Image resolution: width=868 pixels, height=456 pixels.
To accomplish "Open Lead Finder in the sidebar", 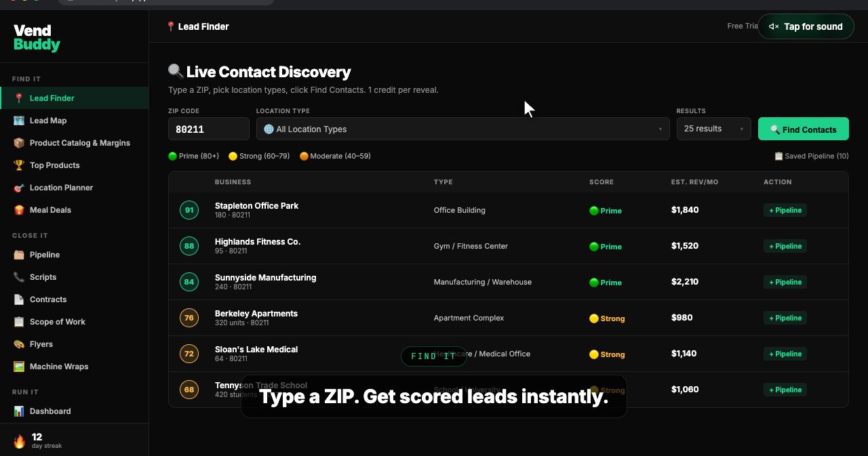I will 75,98.
